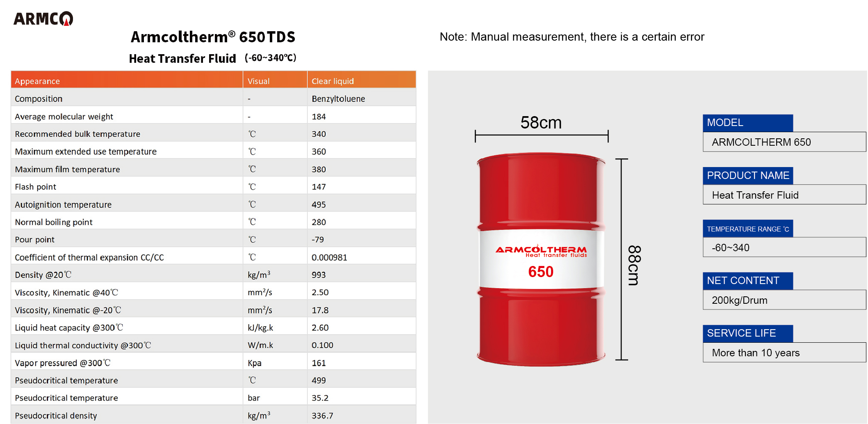Click the manual measurement note text
This screenshot has width=868, height=424.
(572, 37)
